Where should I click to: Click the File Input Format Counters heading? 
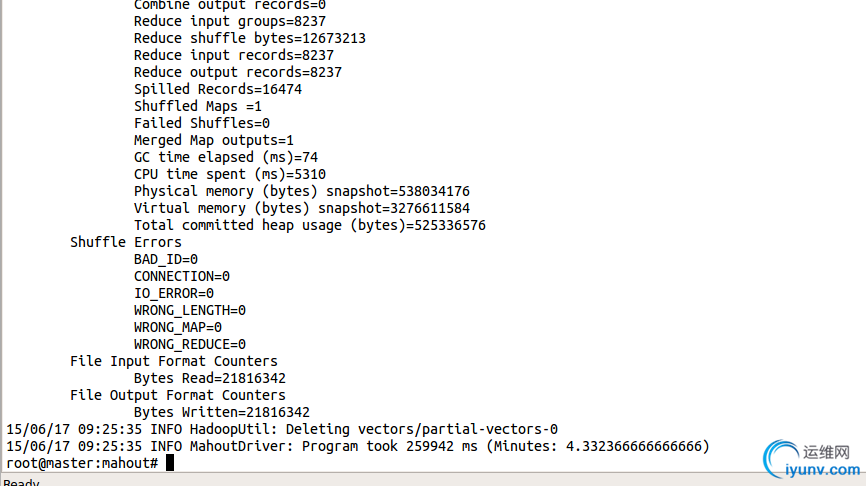point(174,361)
